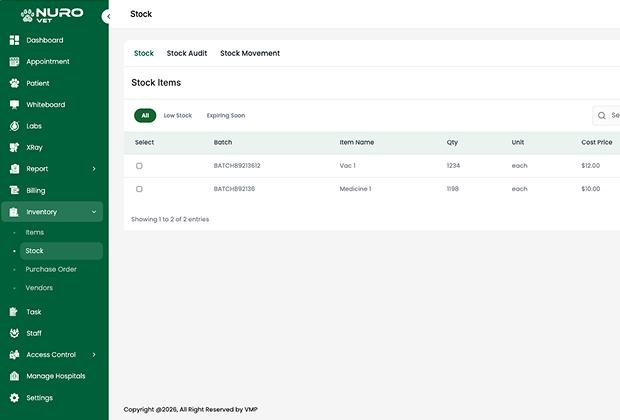Open Vendors in sidebar
This screenshot has height=420, width=620.
pyautogui.click(x=39, y=288)
